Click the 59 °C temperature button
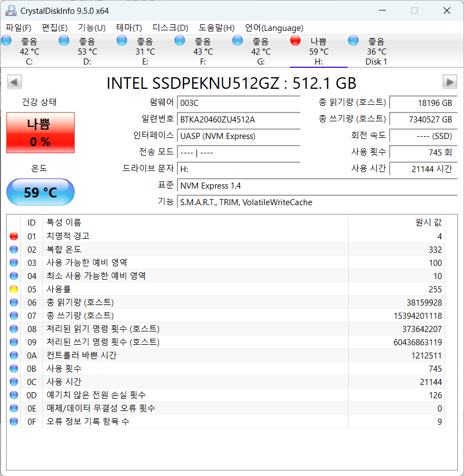This screenshot has width=464, height=476. point(40,192)
